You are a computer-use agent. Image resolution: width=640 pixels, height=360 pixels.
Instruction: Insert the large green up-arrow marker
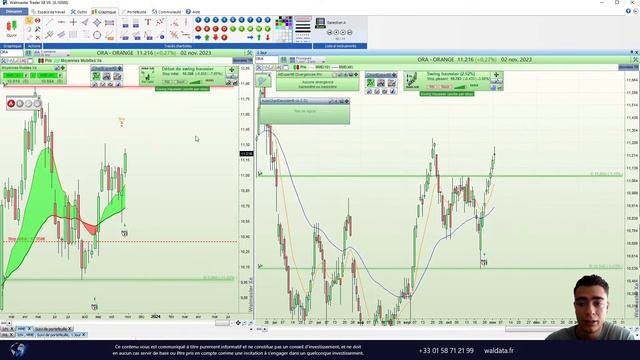207,38
